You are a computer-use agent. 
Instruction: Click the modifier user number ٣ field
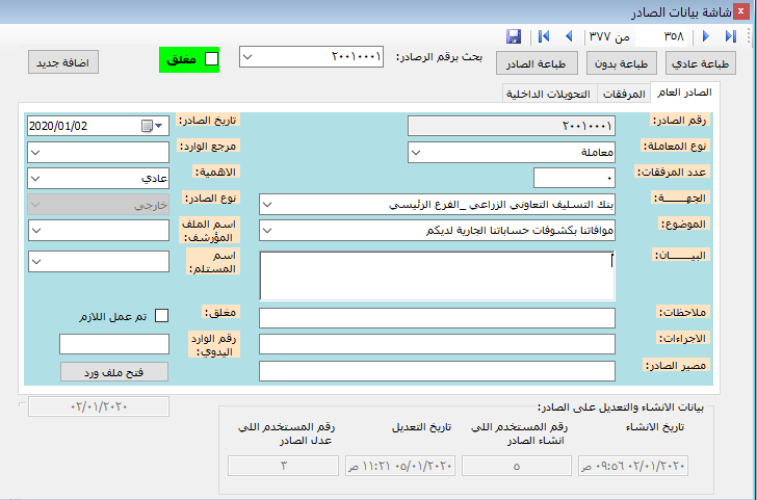tap(283, 466)
